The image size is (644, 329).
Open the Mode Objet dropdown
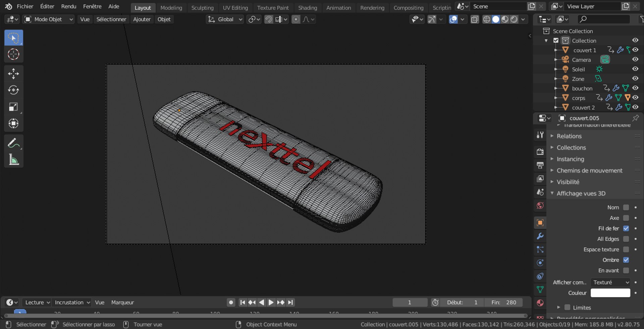49,19
